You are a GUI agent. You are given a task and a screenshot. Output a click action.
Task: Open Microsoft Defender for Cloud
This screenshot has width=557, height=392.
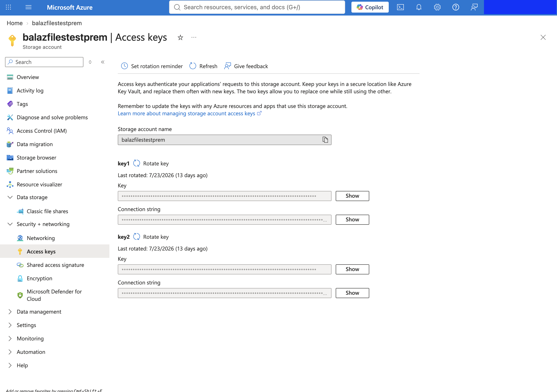[54, 295]
